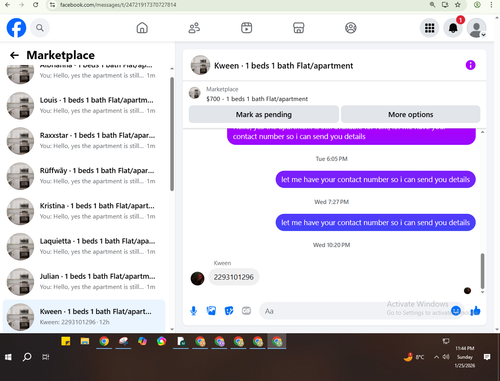The height and width of the screenshot is (381, 500).
Task: Click the listing thumbnail in chat header
Action: pos(200,65)
